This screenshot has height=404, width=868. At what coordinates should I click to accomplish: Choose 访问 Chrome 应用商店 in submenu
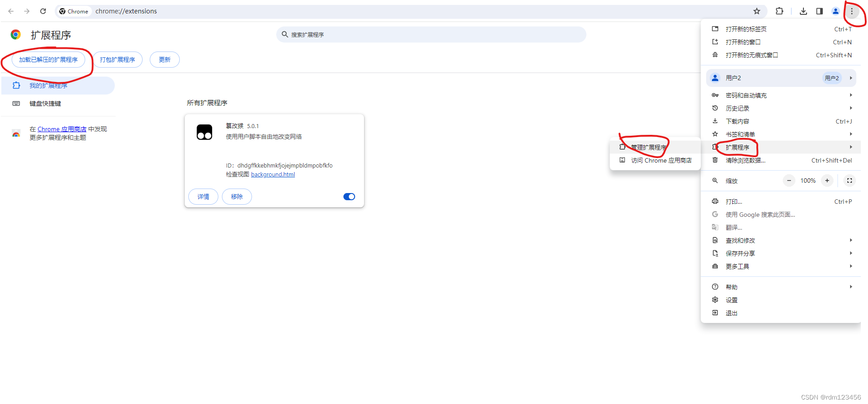(x=655, y=160)
